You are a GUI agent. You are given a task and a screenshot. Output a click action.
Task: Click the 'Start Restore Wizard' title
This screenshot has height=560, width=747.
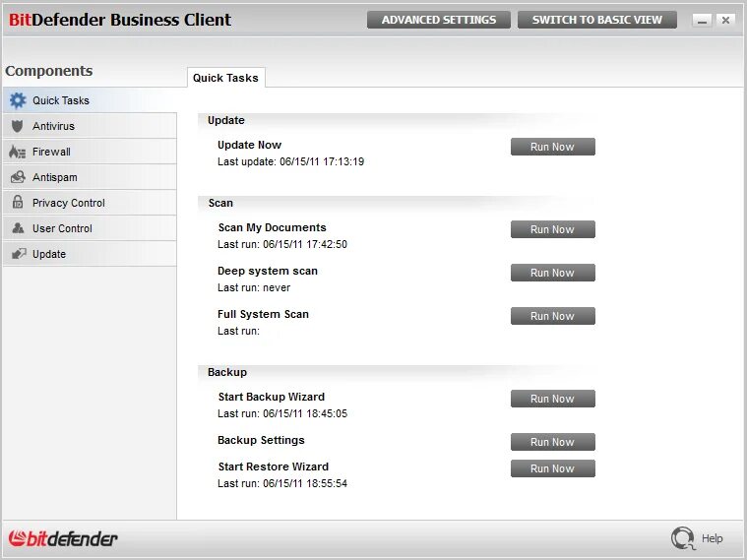274,467
